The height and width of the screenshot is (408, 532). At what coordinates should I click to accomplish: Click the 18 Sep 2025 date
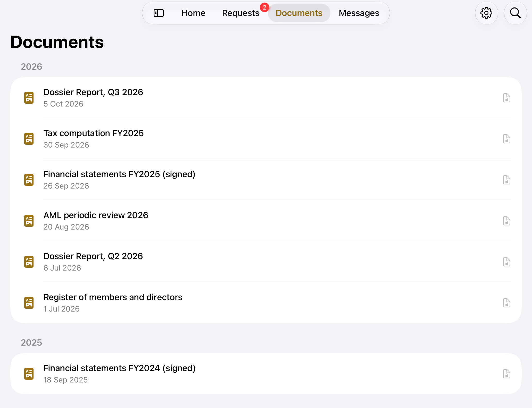[x=65, y=380]
